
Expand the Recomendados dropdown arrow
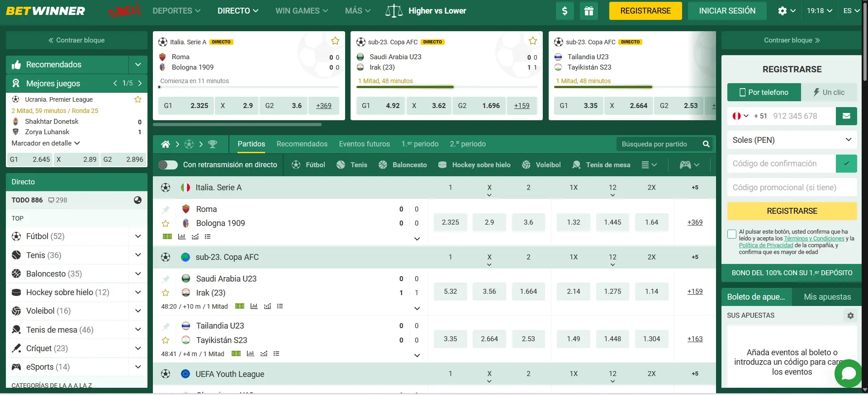[138, 65]
